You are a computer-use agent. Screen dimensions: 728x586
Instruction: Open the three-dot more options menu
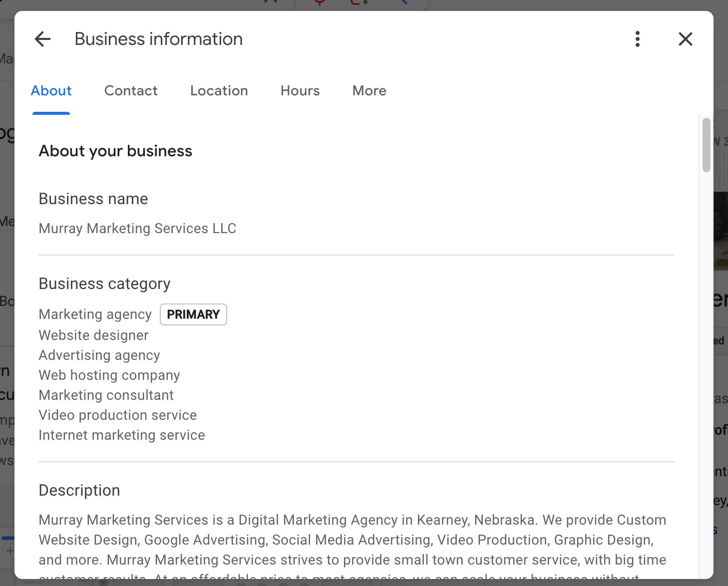pos(638,39)
